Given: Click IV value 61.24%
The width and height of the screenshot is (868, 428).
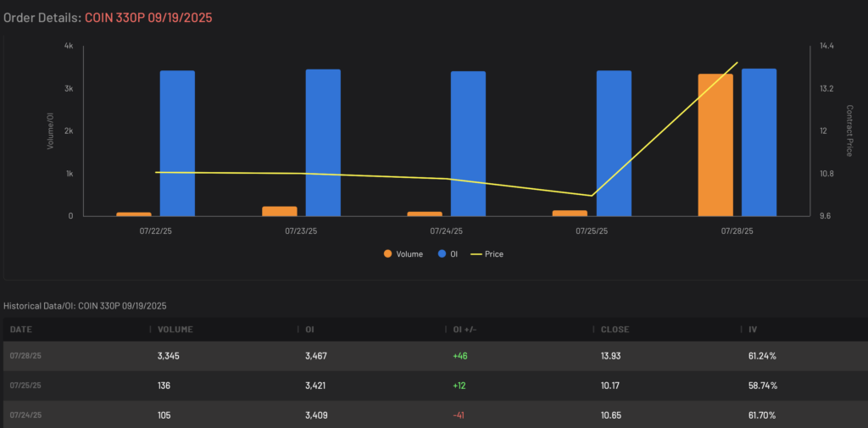Looking at the screenshot, I should click(762, 356).
